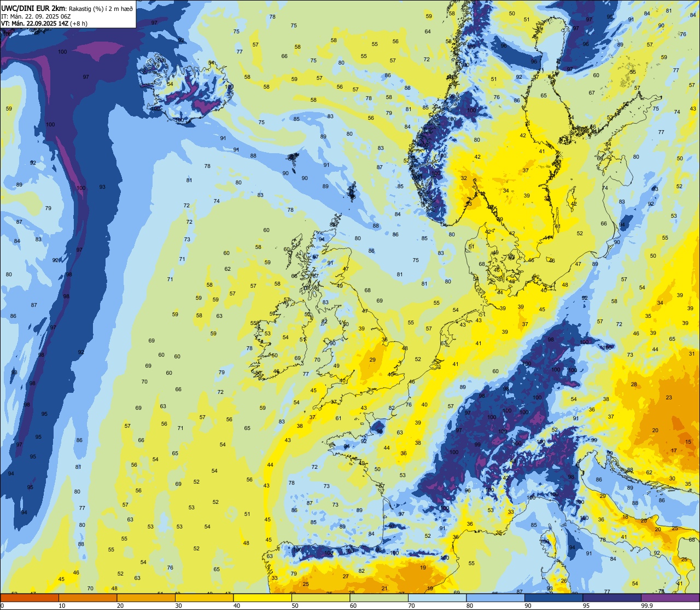
Task: Click the 70–80 pale blue legend swatch
Action: pyautogui.click(x=437, y=597)
